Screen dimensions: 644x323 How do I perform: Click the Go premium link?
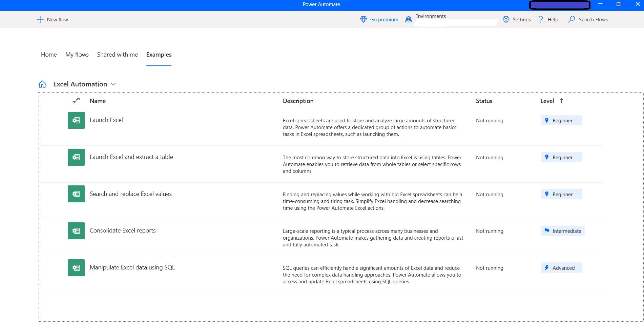pyautogui.click(x=384, y=20)
